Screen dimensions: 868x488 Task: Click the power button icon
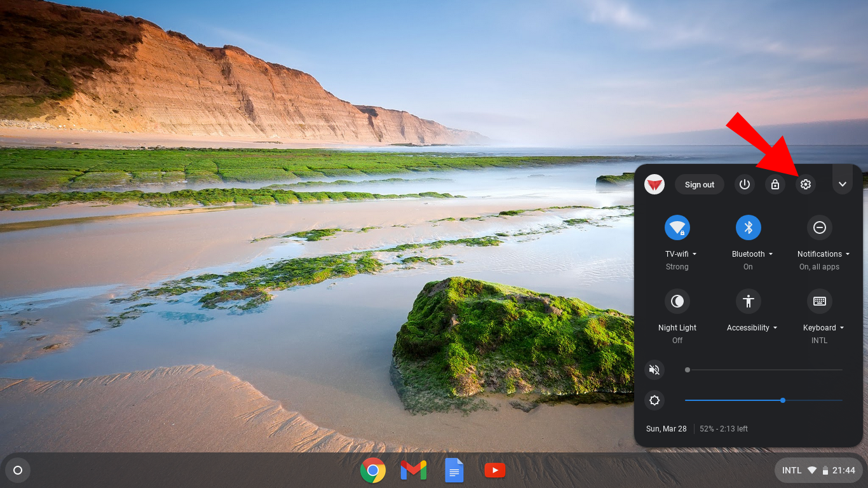(745, 184)
